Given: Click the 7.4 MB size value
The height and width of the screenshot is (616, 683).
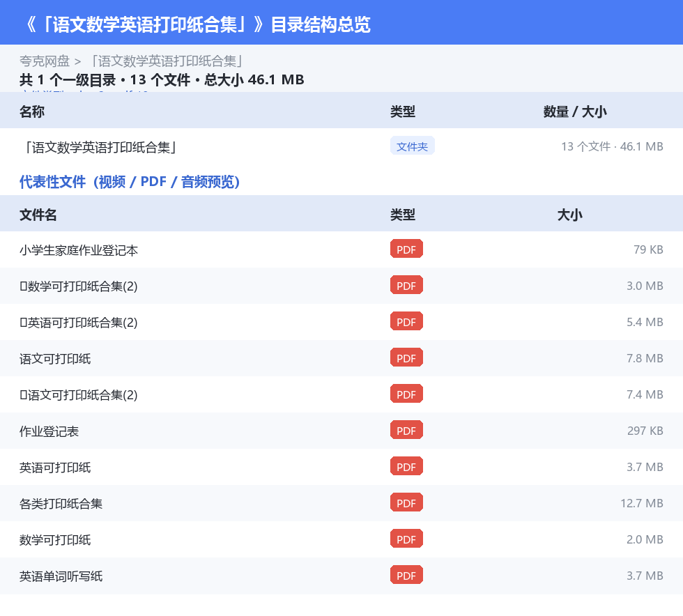Looking at the screenshot, I should click(x=645, y=394).
